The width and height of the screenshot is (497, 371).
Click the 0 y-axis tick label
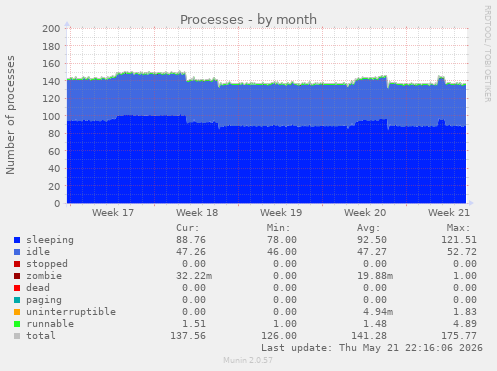pos(57,204)
